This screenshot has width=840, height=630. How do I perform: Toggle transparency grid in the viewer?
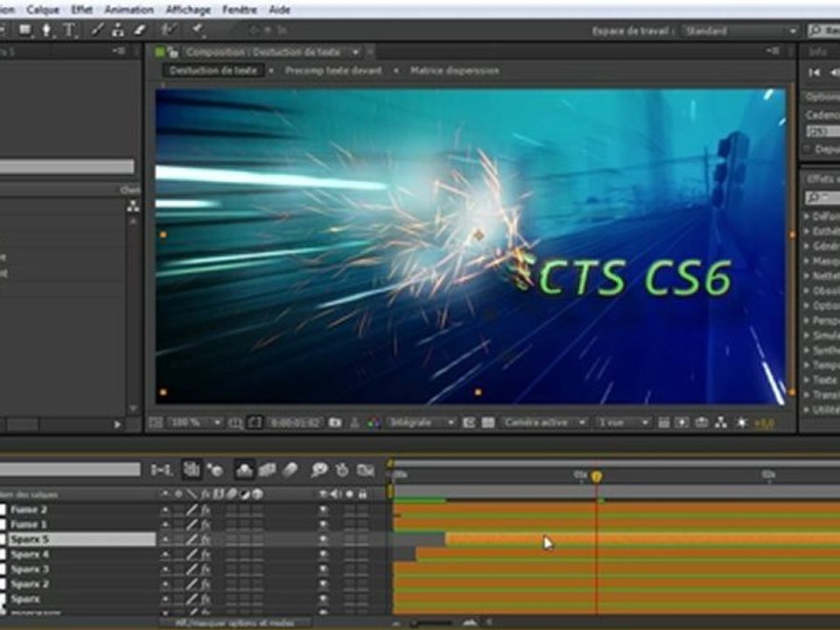click(x=488, y=423)
